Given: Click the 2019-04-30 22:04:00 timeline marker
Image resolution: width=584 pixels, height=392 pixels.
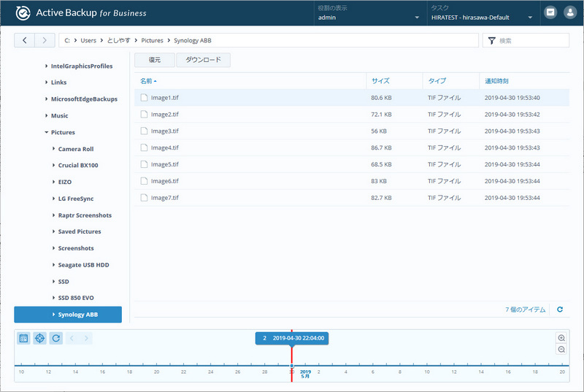Looking at the screenshot, I should 292,338.
